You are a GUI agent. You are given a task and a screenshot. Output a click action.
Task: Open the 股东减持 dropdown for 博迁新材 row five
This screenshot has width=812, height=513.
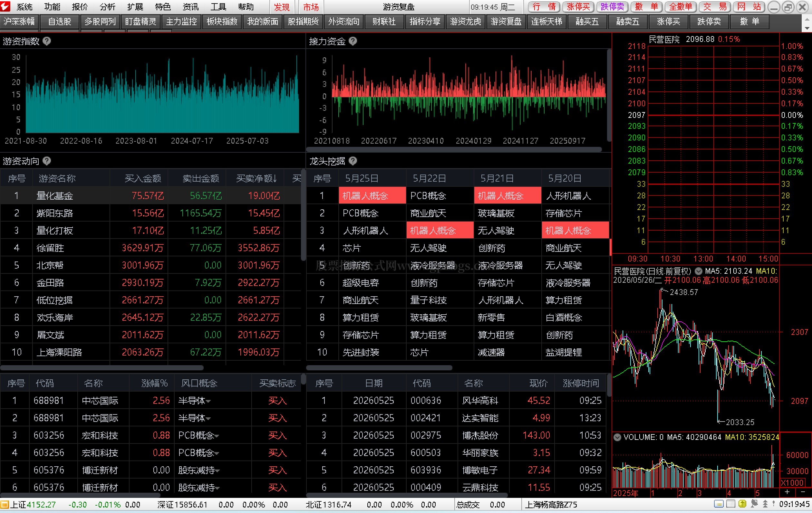coord(217,471)
